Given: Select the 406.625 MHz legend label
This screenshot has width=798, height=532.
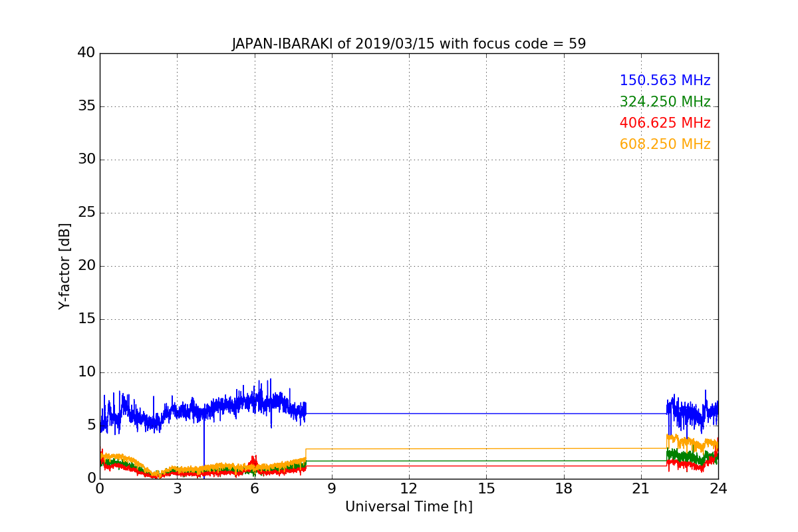Looking at the screenshot, I should tap(665, 123).
